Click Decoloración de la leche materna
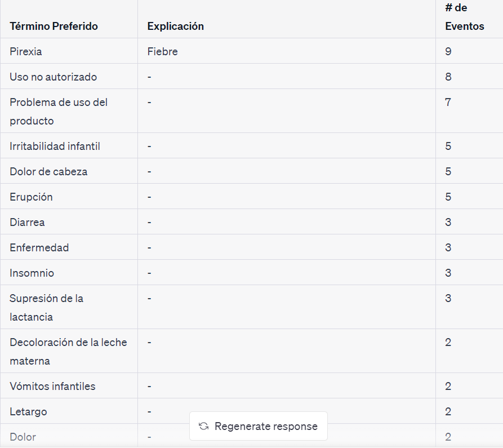Screen dimensions: 503x448 68,352
